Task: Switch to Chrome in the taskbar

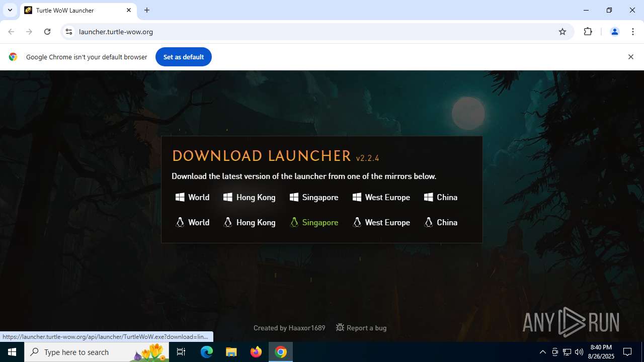Action: [281, 352]
